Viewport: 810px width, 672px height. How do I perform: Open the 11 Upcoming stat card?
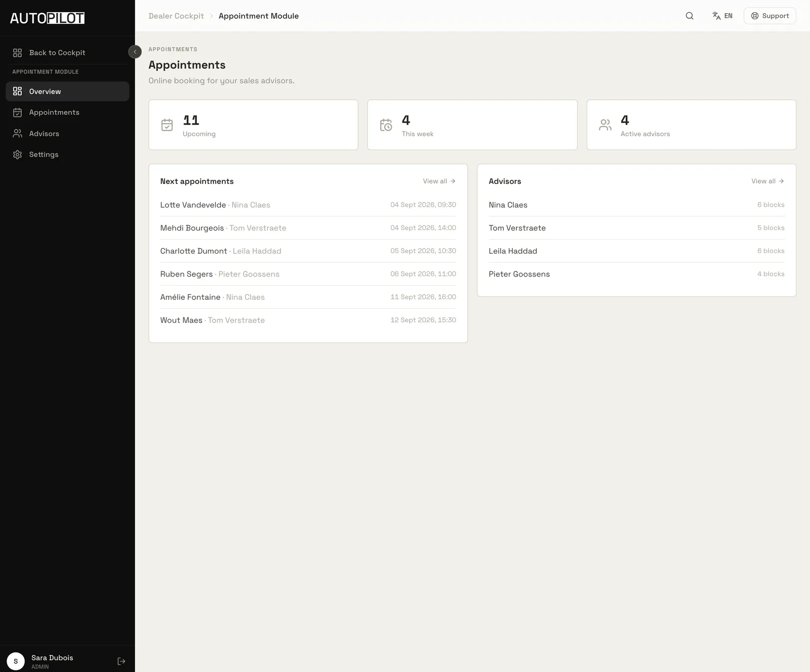(x=253, y=125)
